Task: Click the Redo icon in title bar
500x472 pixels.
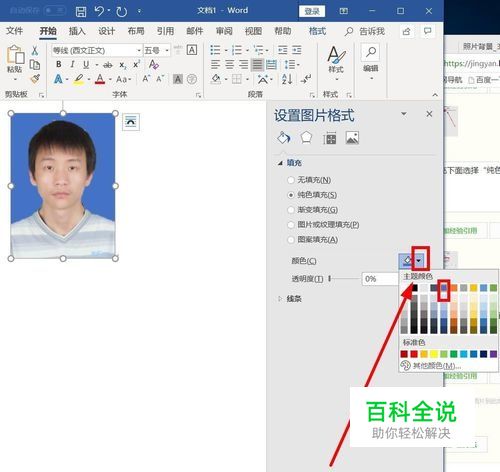Action: coord(121,12)
